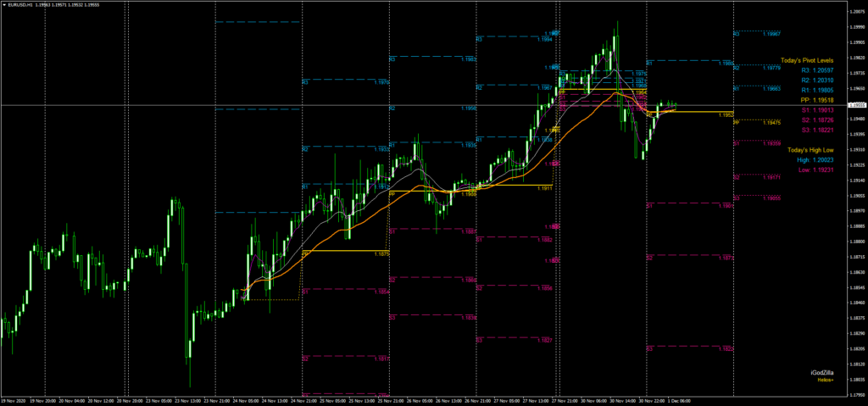Select the Today's High Low heading
This screenshot has width=868, height=406.
coord(810,150)
